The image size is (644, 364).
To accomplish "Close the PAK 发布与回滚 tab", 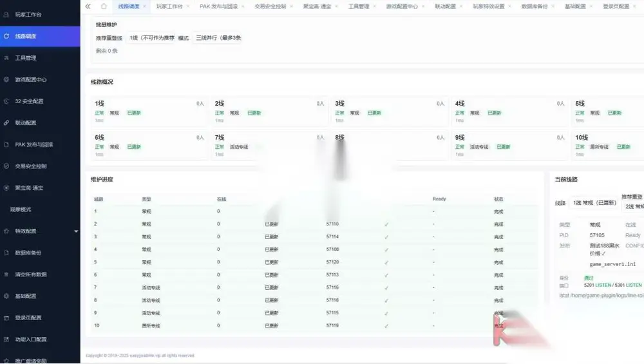I will tap(243, 6).
